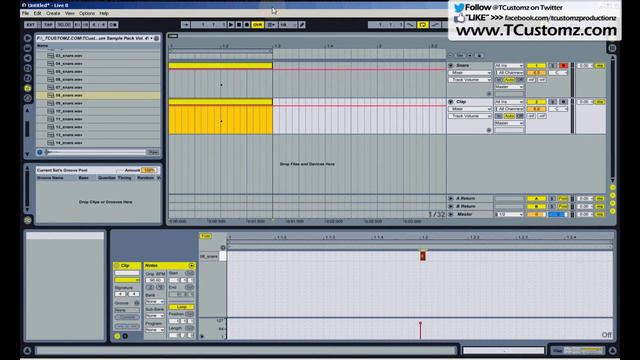Enable the Draw Mode pencil icon
Image resolution: width=640 pixels, height=360 pixels.
(302, 25)
